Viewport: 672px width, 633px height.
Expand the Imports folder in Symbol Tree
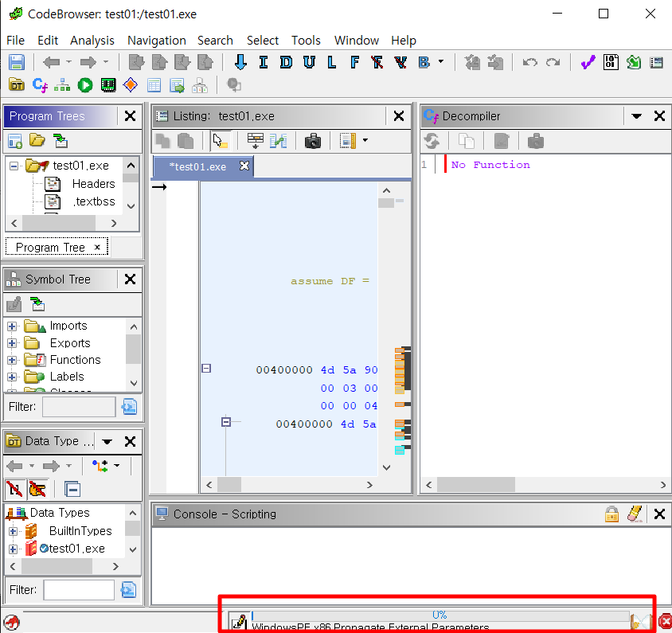(13, 326)
